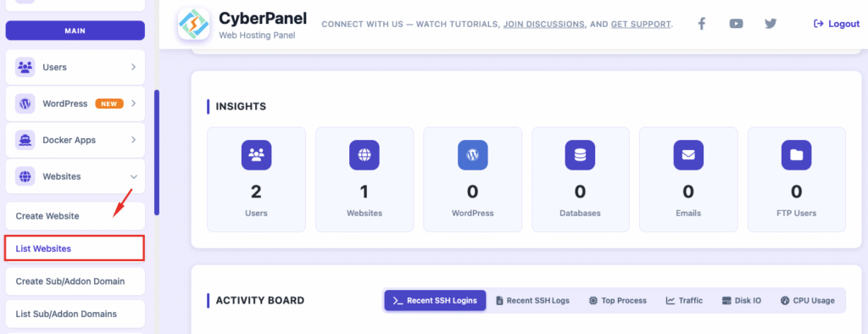
Task: Click the WordPress insight card icon
Action: [472, 154]
